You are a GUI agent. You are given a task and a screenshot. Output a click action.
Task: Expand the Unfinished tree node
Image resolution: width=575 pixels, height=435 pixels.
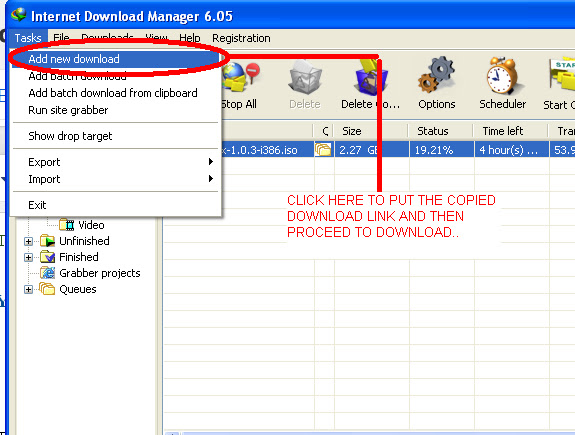click(x=28, y=241)
